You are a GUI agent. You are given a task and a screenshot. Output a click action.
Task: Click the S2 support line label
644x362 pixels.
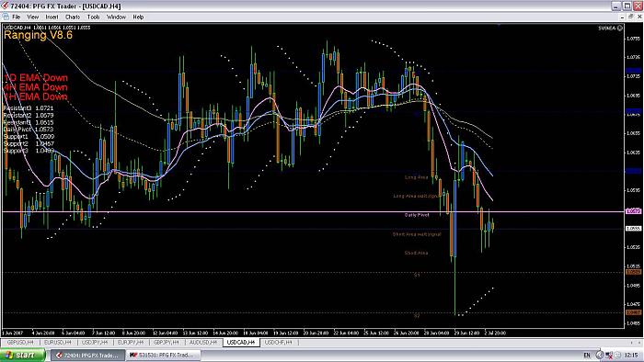tap(417, 316)
